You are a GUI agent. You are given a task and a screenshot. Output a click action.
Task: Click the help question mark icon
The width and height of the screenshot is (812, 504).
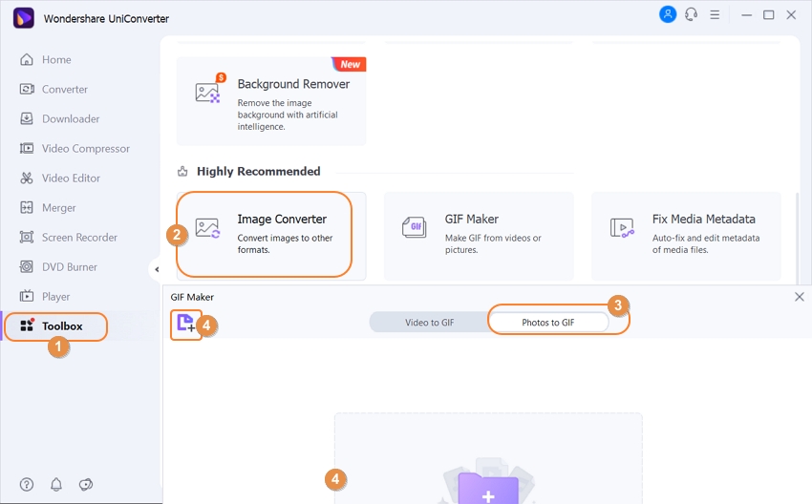coord(27,484)
